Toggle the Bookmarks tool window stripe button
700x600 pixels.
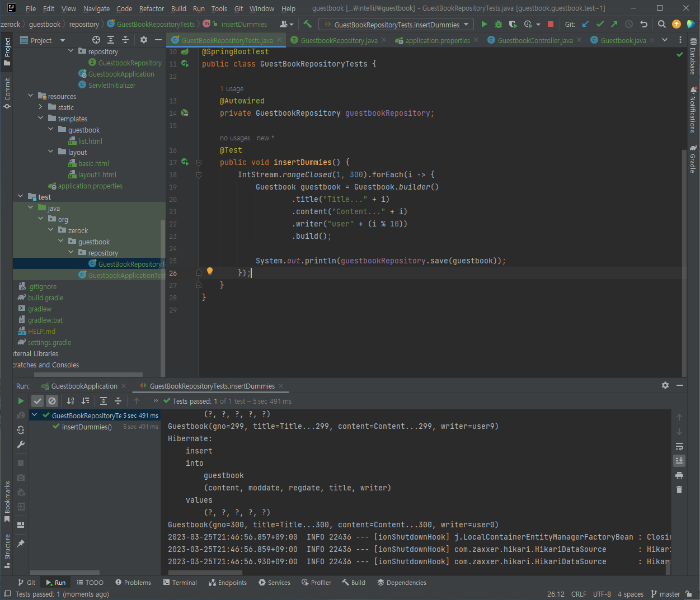pos(7,502)
